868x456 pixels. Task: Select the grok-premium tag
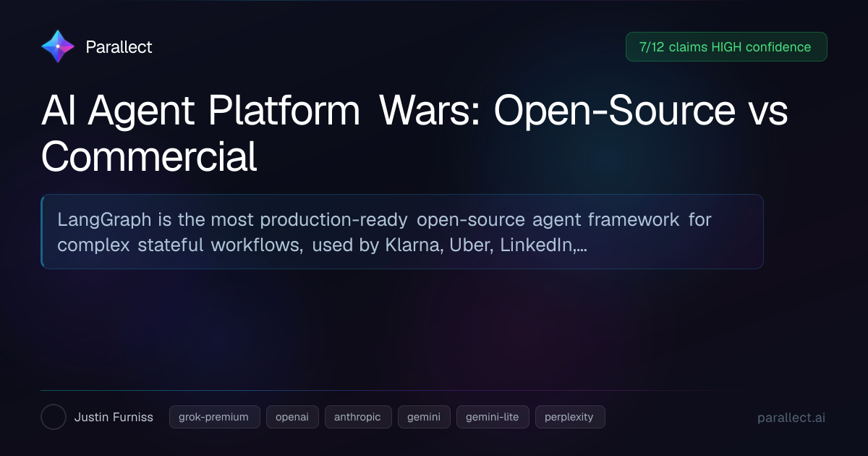click(215, 417)
